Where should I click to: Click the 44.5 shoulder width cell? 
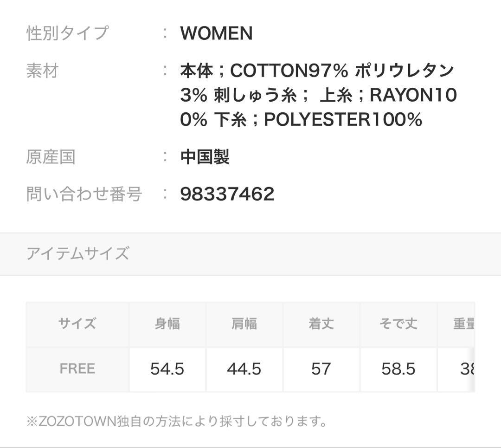tap(244, 369)
